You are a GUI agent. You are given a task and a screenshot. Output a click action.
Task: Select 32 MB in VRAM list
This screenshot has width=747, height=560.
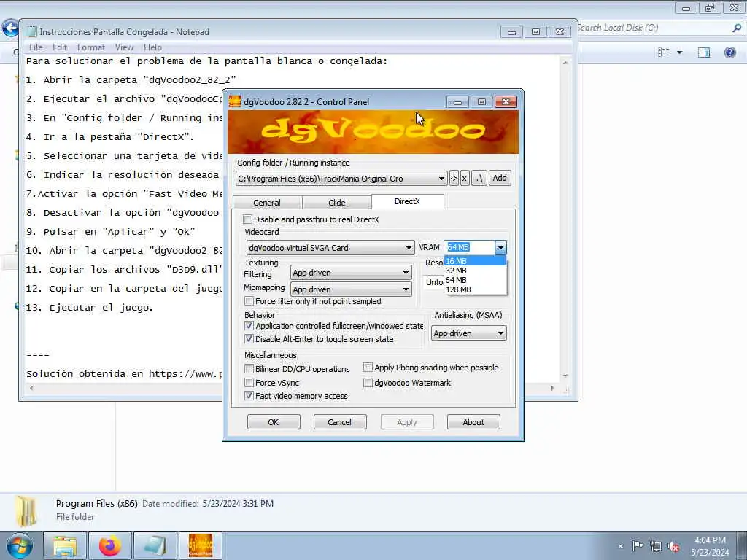475,271
